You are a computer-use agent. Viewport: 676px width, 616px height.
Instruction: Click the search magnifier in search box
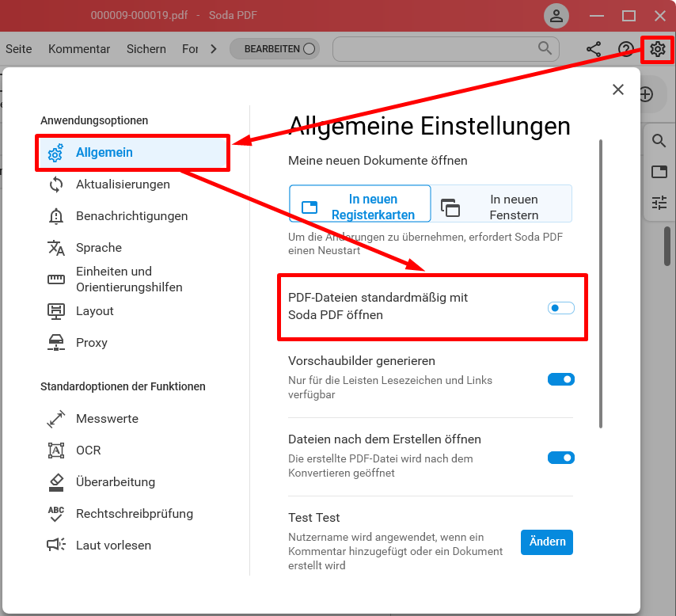[545, 48]
